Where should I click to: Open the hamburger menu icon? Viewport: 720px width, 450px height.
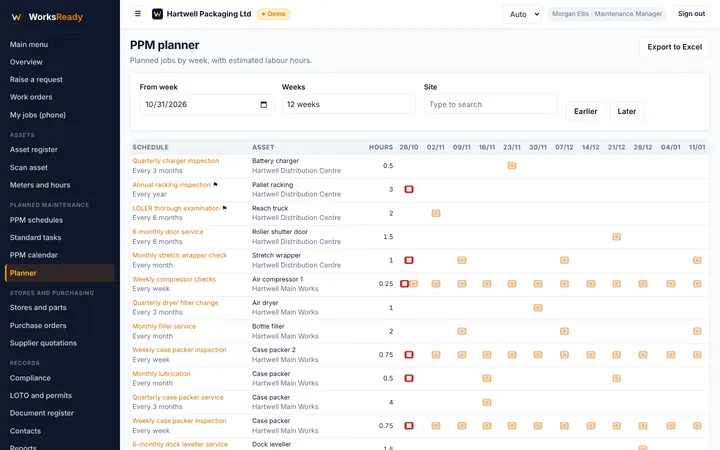click(138, 14)
